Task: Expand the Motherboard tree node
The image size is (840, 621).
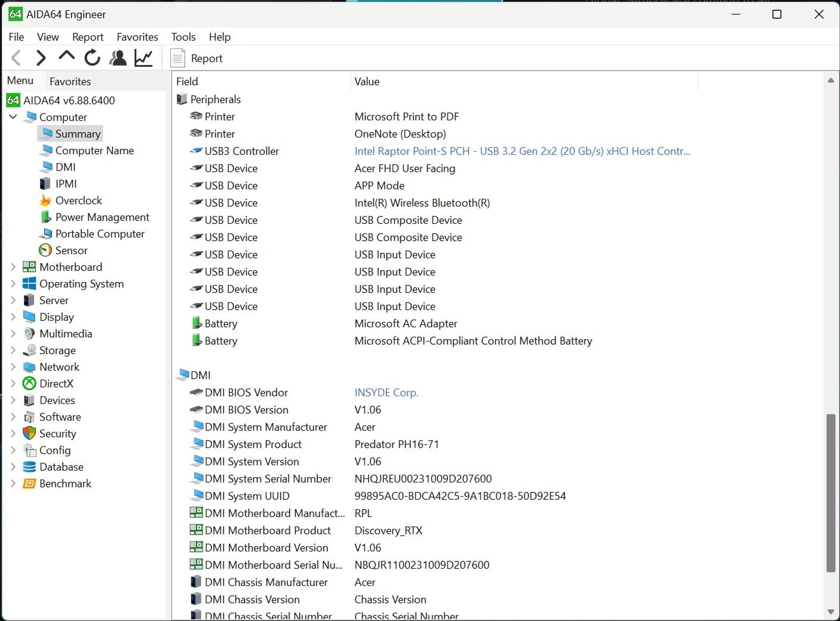Action: click(13, 267)
